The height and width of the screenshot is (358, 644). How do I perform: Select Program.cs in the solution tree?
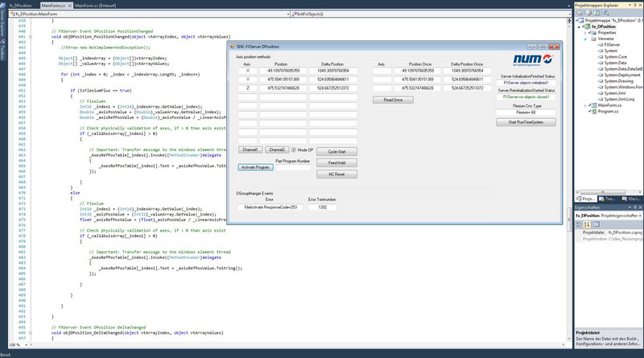(609, 113)
